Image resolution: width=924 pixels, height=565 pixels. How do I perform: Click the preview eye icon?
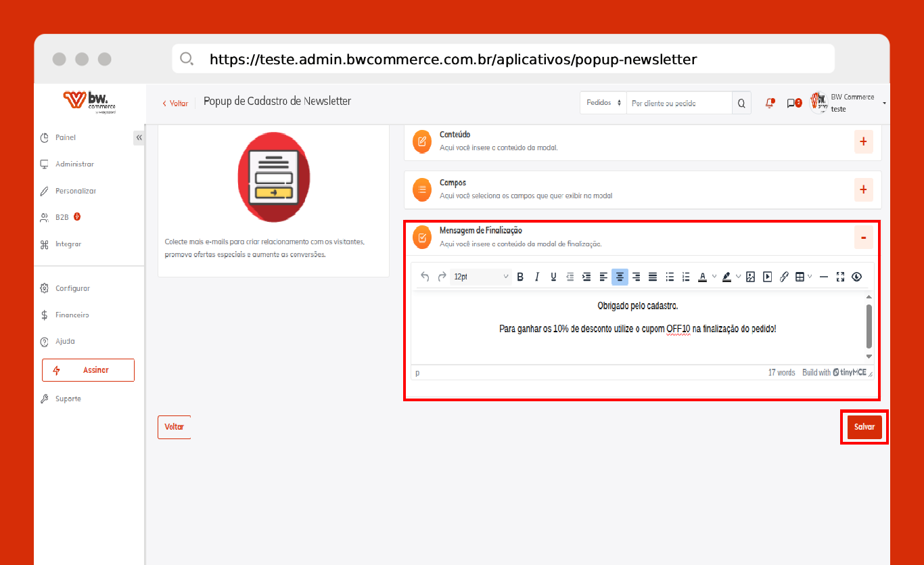point(857,277)
